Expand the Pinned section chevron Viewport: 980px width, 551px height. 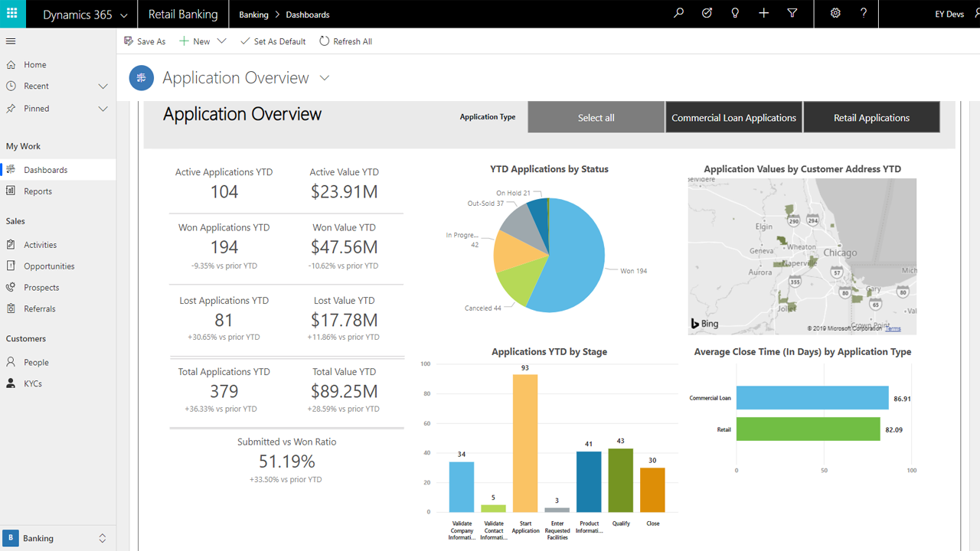[103, 109]
